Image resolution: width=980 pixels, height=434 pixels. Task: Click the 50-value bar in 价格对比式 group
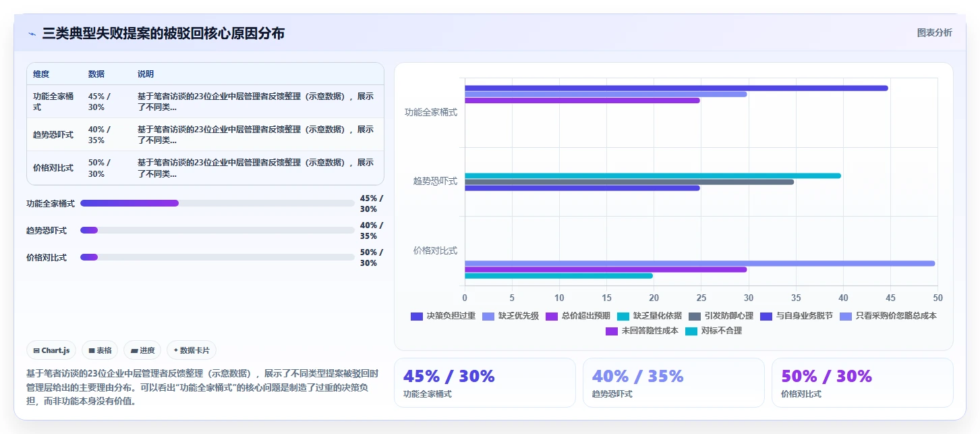point(699,263)
